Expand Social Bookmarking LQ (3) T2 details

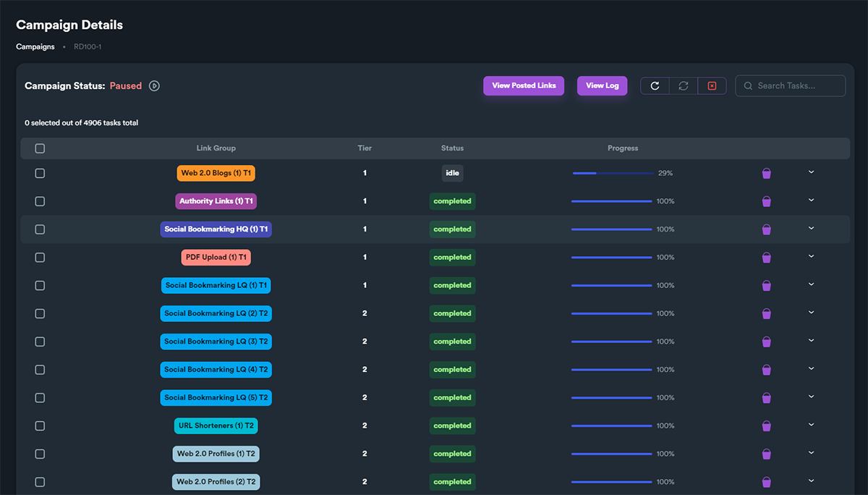tap(811, 341)
